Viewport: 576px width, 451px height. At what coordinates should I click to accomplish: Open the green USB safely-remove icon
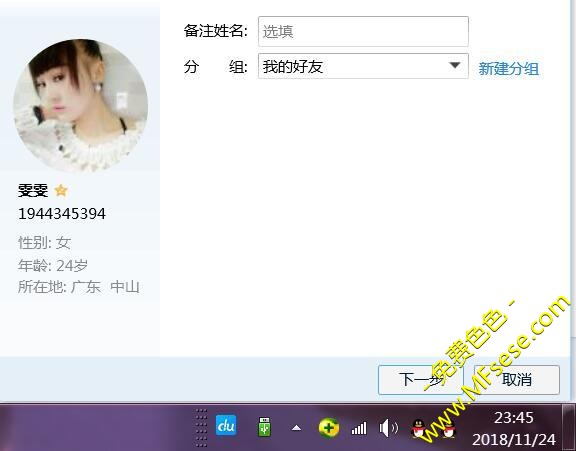click(x=264, y=426)
